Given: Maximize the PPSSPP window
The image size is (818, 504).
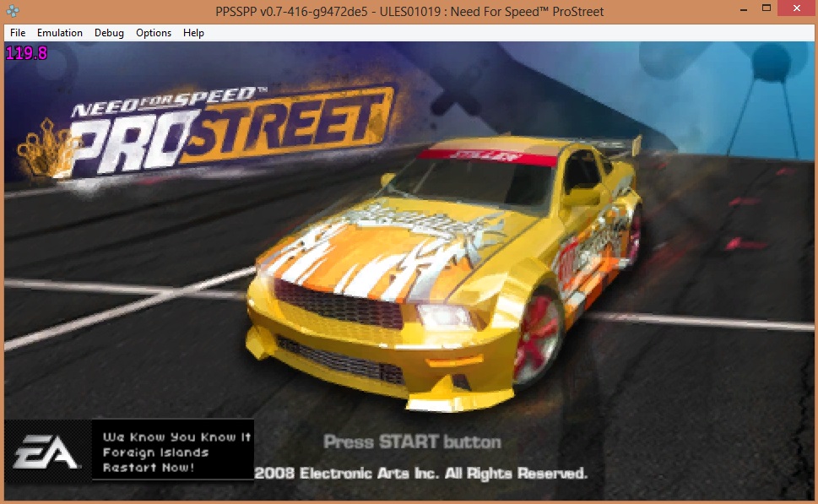Looking at the screenshot, I should (767, 8).
